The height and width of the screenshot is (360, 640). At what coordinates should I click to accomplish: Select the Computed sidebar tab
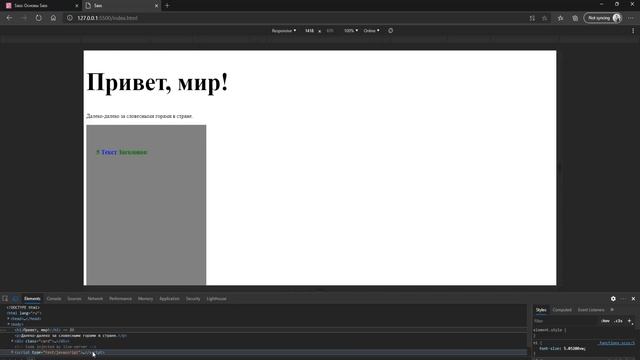click(562, 310)
